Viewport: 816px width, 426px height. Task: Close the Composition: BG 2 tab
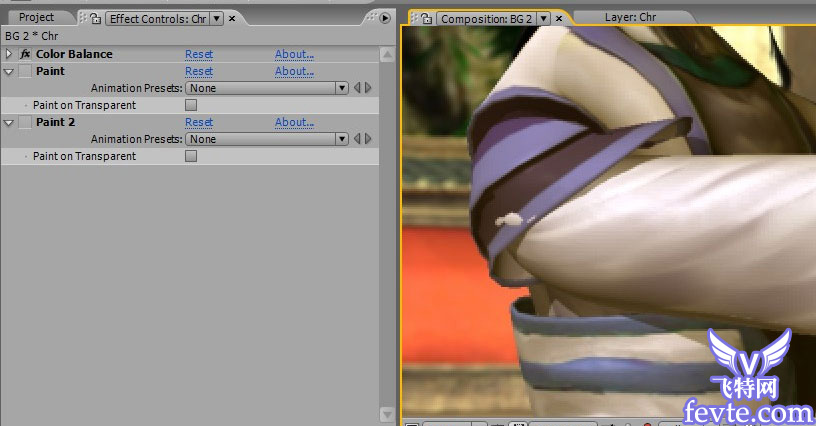click(559, 19)
